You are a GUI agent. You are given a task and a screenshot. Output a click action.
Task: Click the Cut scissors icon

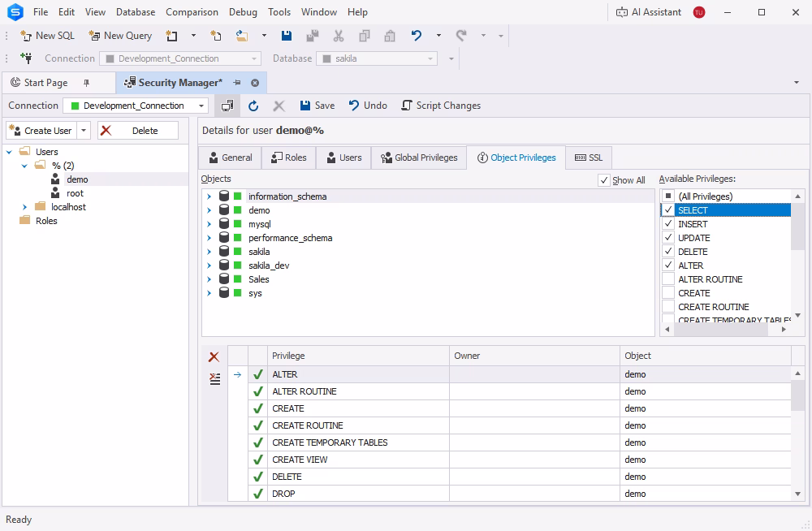coord(339,36)
